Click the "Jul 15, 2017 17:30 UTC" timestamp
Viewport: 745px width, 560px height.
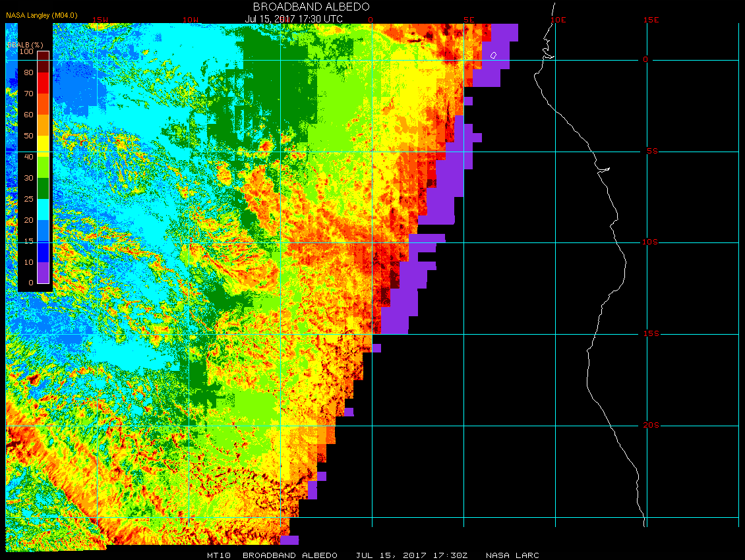pos(293,19)
